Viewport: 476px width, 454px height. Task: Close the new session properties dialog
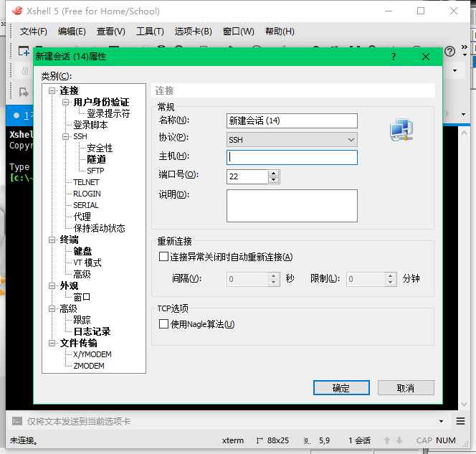[x=426, y=57]
